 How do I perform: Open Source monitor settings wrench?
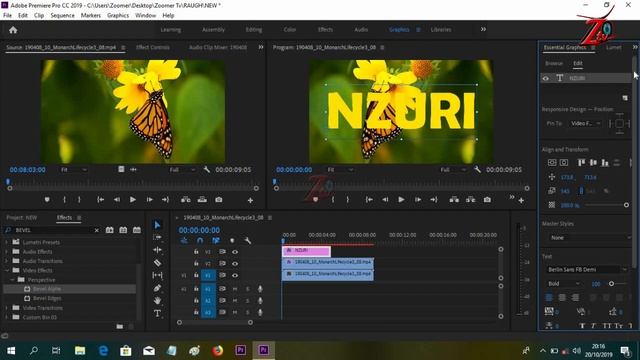[x=207, y=169]
